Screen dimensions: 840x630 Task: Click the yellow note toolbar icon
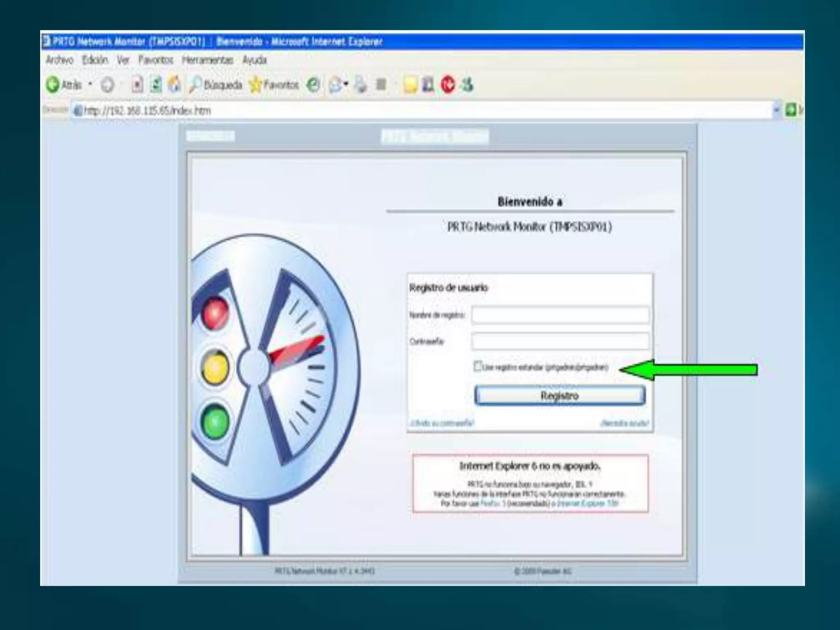click(410, 85)
